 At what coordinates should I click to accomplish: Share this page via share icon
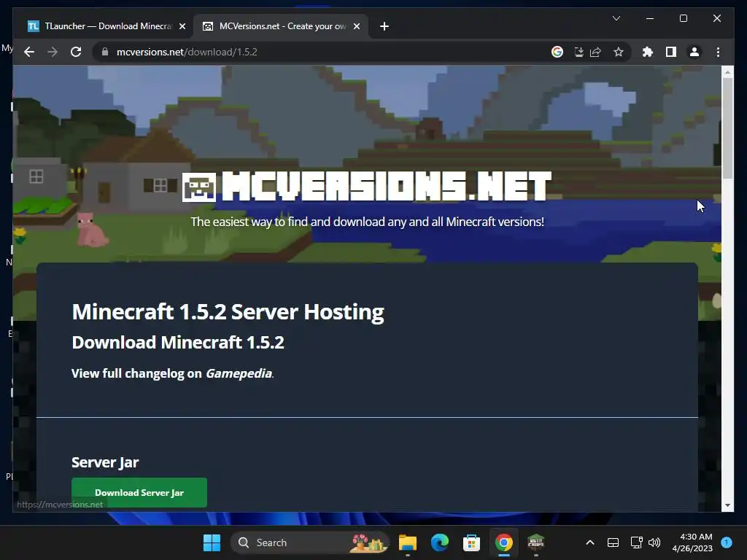595,52
